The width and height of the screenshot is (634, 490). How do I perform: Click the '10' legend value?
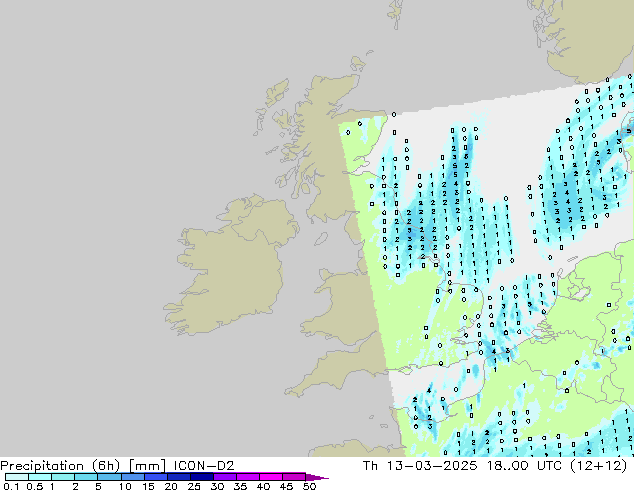click(x=125, y=486)
